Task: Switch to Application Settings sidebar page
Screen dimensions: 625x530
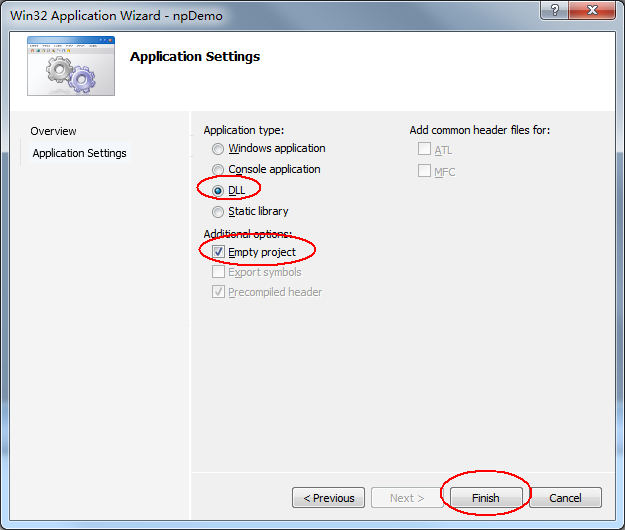Action: point(79,153)
